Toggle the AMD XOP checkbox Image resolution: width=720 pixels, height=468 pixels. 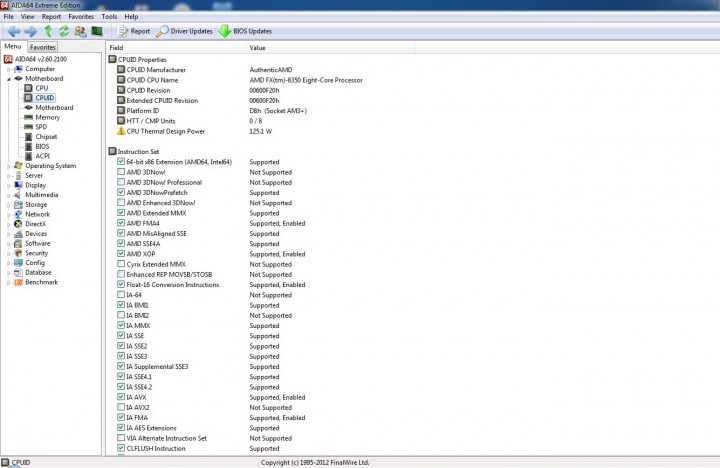pyautogui.click(x=121, y=254)
